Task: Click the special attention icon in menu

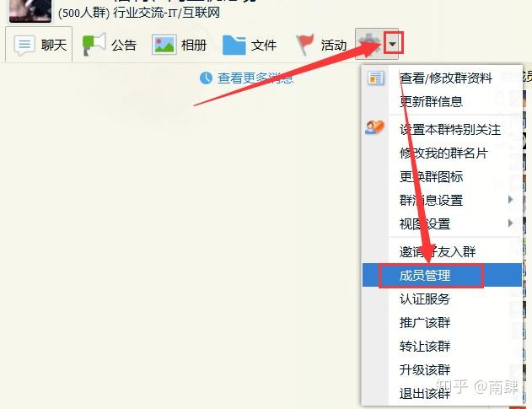Action: tap(376, 128)
